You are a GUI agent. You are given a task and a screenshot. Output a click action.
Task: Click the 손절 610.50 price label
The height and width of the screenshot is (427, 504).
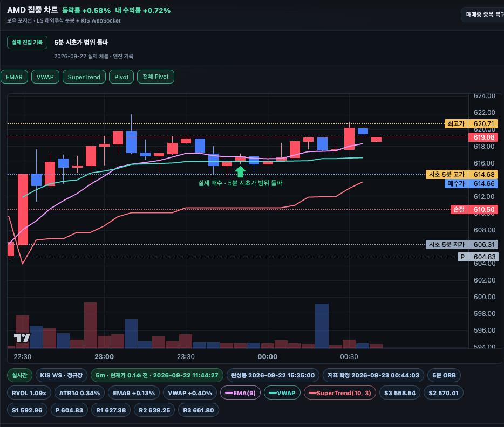click(x=474, y=210)
